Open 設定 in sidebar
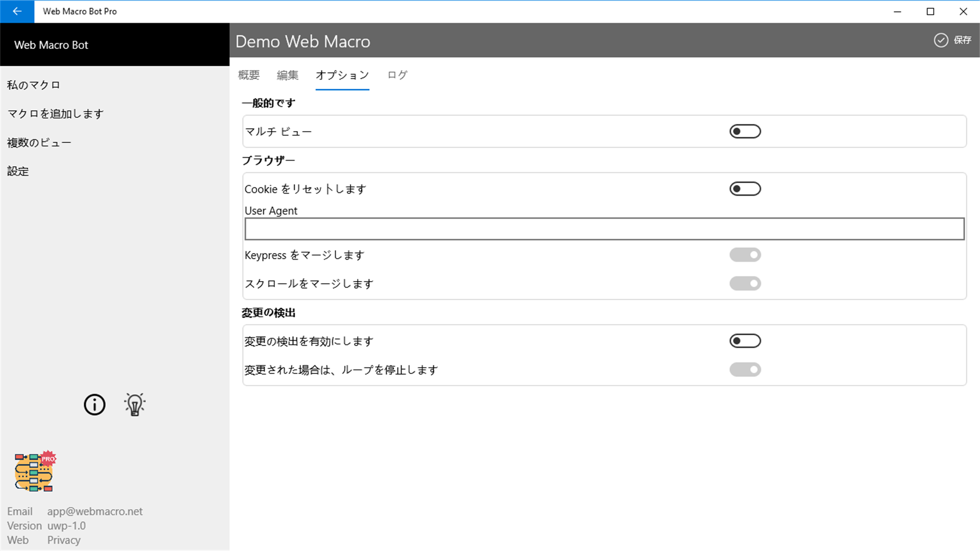The width and height of the screenshot is (980, 551). click(x=18, y=171)
